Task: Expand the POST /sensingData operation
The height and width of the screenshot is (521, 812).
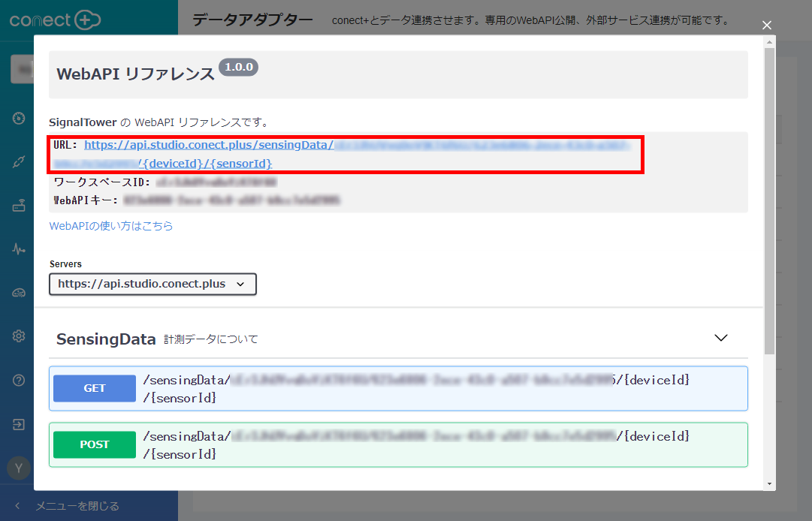Action: point(398,445)
